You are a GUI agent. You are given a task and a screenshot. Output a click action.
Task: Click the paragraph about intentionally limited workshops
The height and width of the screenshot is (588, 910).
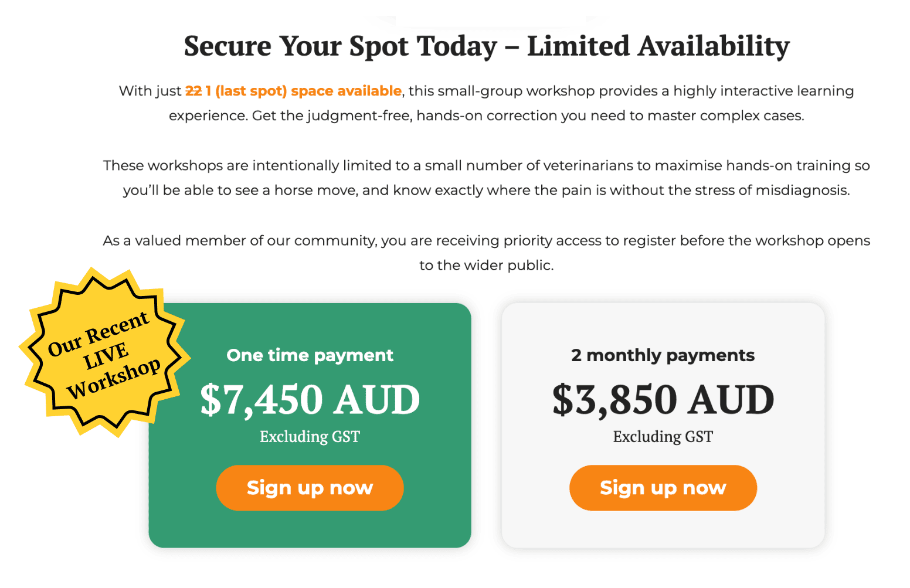click(487, 178)
